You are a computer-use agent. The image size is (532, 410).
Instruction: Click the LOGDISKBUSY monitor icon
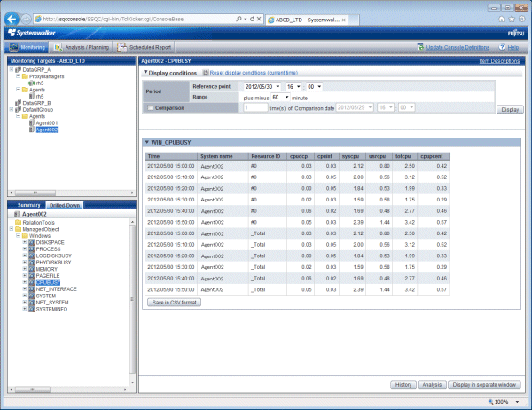(32, 256)
